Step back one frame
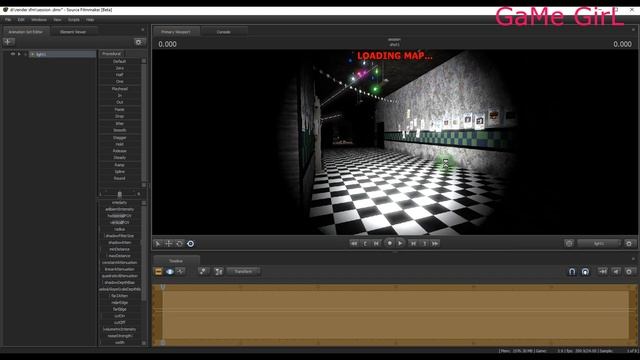 pos(376,243)
